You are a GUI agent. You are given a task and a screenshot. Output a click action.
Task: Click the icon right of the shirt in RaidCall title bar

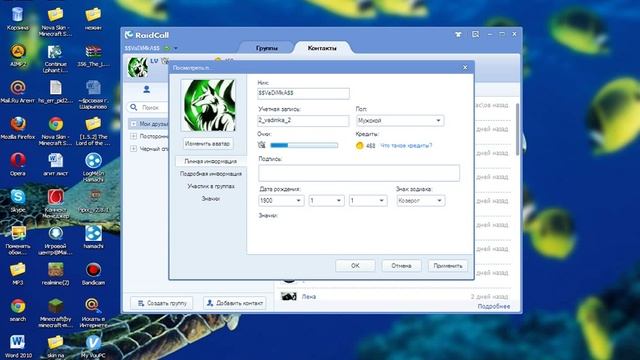(476, 35)
